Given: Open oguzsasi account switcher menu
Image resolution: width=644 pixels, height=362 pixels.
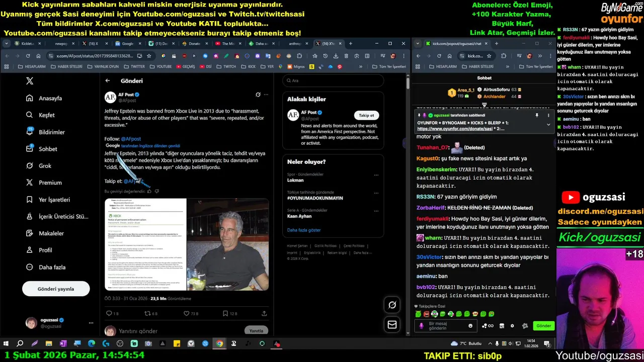Looking at the screenshot, I should (59, 323).
